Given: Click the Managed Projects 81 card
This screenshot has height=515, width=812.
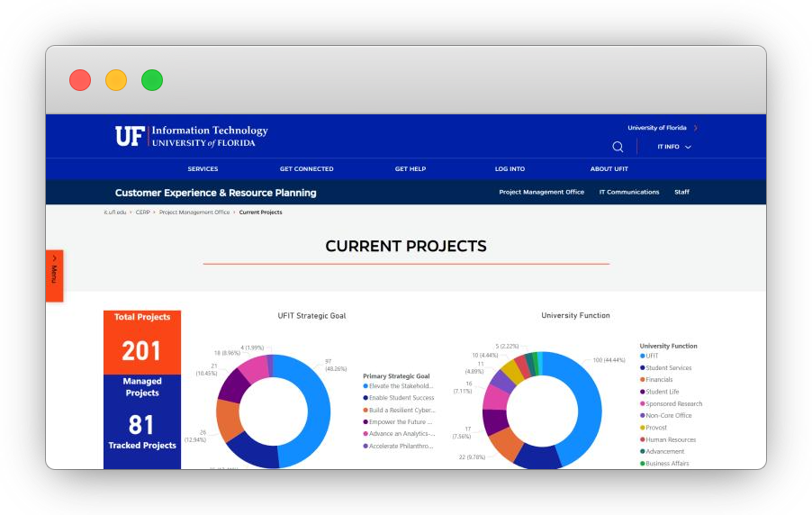Looking at the screenshot, I should tap(142, 409).
